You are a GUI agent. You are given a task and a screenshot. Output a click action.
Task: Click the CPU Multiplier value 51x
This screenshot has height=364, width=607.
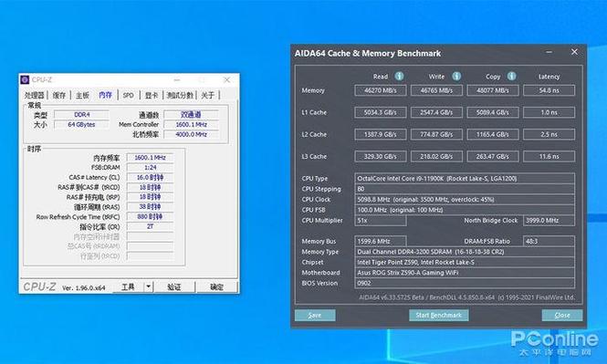coord(381,221)
